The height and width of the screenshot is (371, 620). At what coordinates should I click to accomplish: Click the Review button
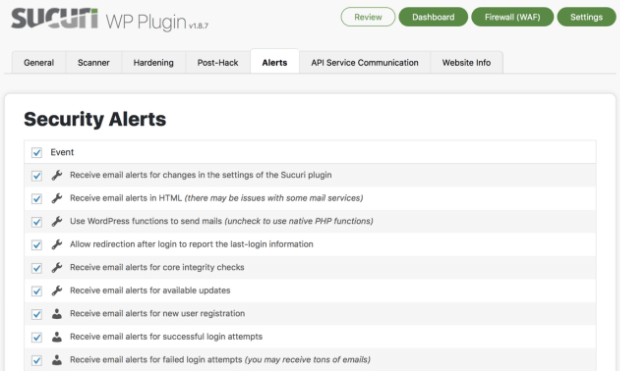coord(368,17)
